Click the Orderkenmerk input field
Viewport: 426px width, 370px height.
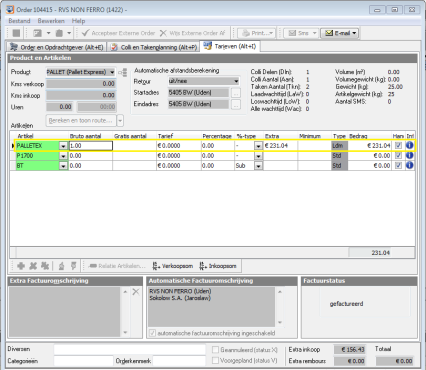tap(179, 361)
